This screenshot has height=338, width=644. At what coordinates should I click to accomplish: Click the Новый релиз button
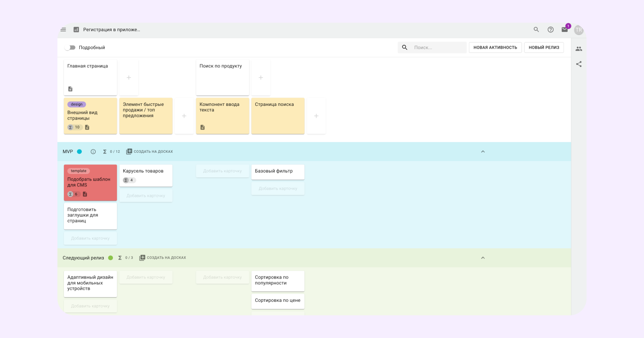pyautogui.click(x=544, y=47)
